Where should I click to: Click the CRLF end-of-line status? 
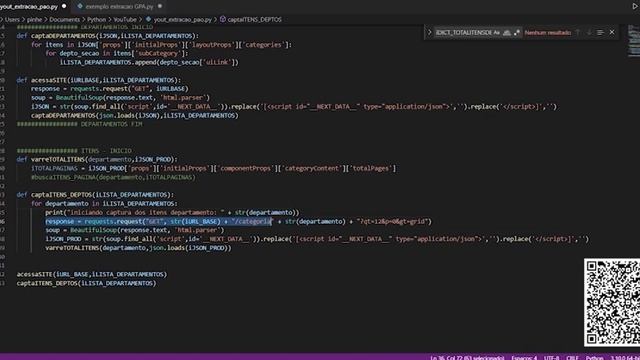[572, 358]
